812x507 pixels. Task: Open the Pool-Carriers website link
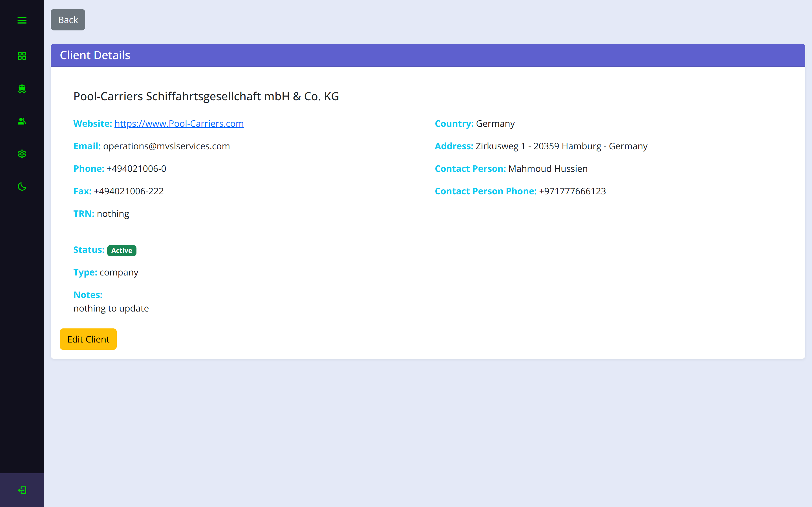point(179,123)
